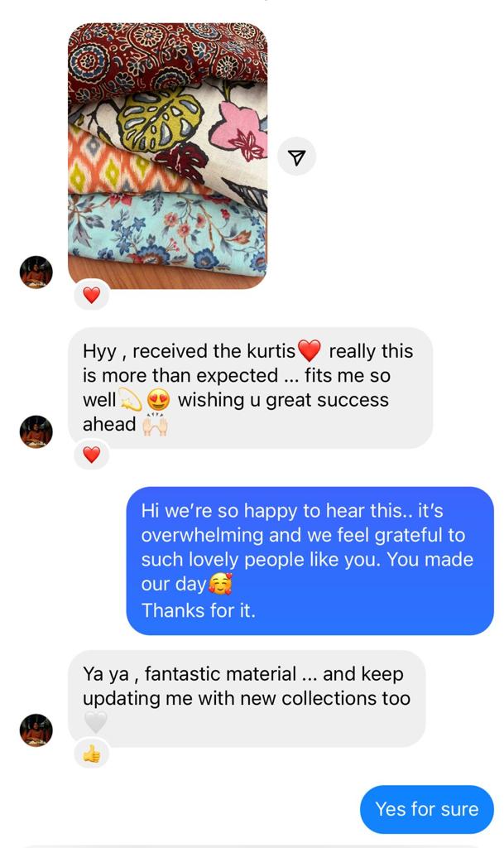
Task: Tap the 'Yes for sure' sent message
Action: 427,809
